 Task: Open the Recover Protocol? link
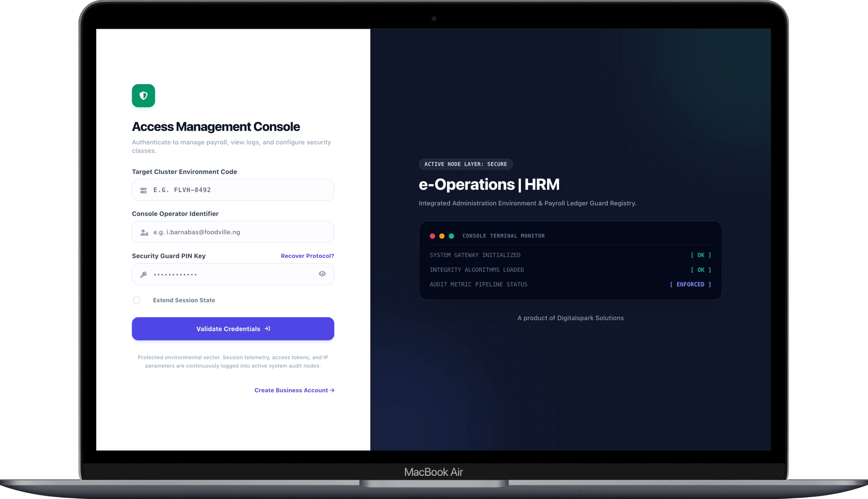307,256
